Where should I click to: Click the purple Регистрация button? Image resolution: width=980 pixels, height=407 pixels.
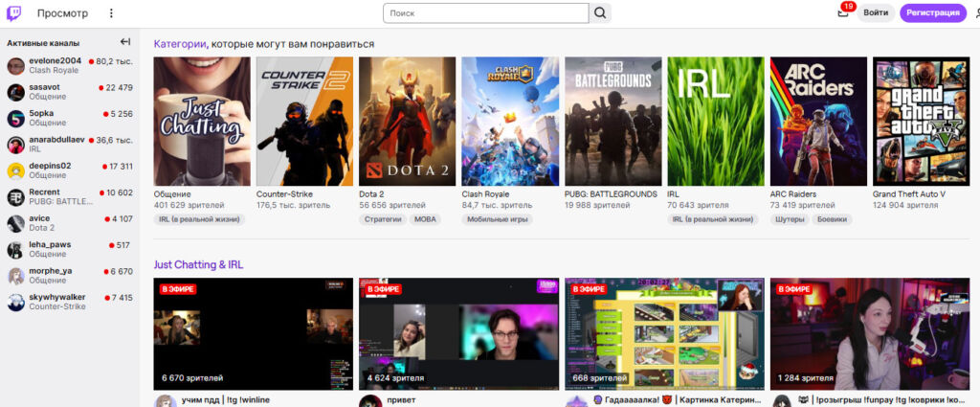[x=932, y=12]
